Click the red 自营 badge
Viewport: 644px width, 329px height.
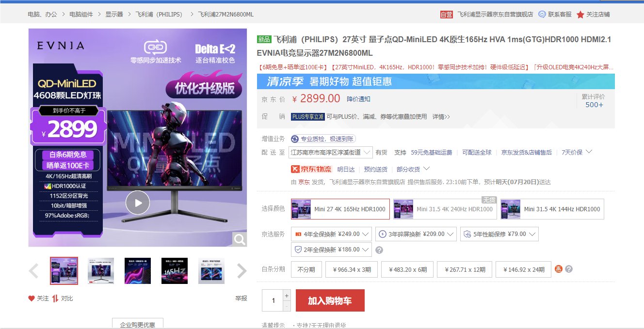(x=446, y=15)
